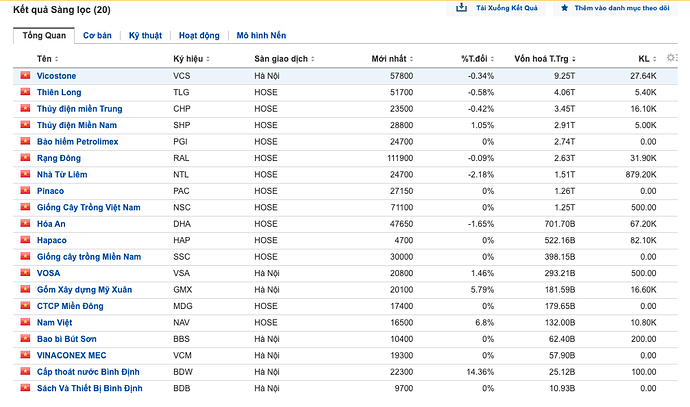The image size is (690, 407).
Task: Open the table column settings gear icon
Action: coord(672,58)
